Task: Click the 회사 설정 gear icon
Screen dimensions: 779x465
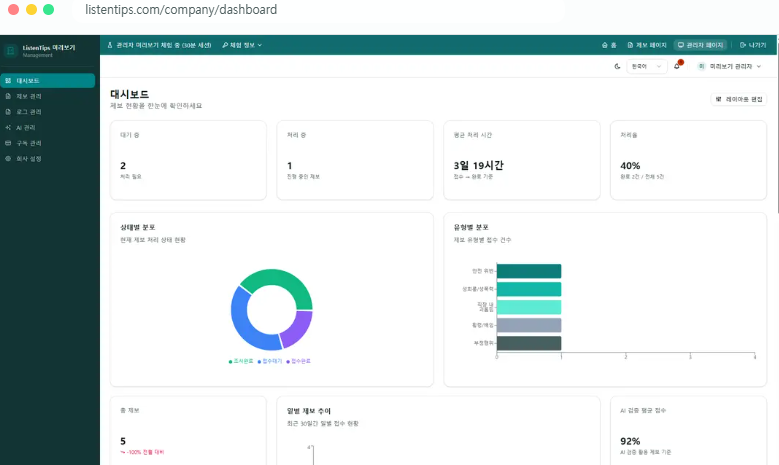Action: coord(8,159)
